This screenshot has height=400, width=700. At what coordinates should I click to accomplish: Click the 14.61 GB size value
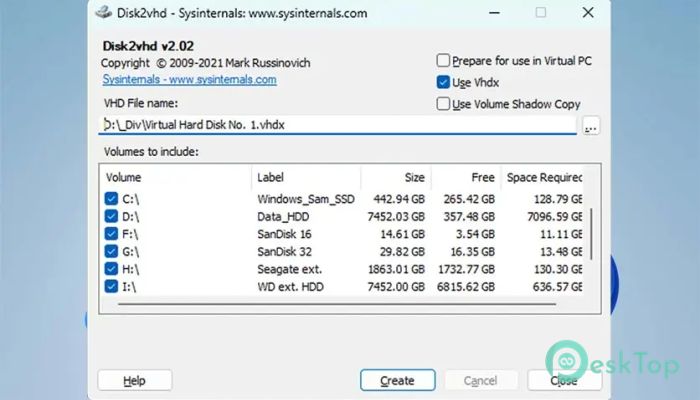pos(402,234)
